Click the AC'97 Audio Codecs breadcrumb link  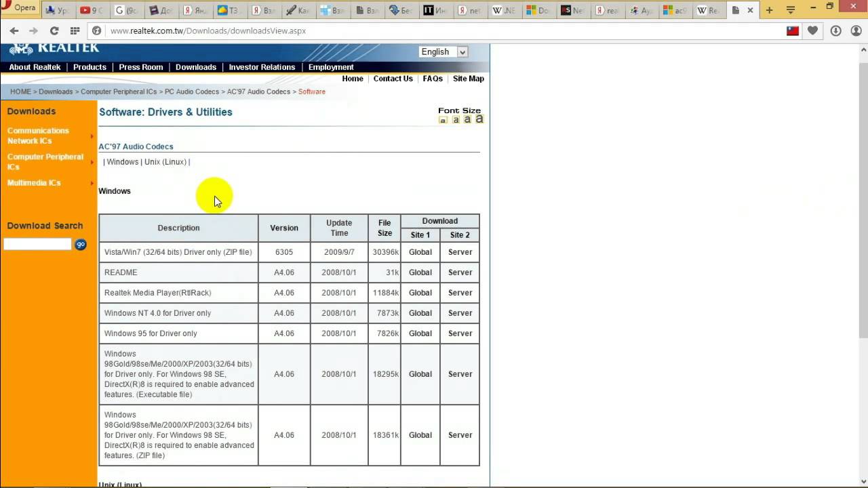[x=258, y=91]
